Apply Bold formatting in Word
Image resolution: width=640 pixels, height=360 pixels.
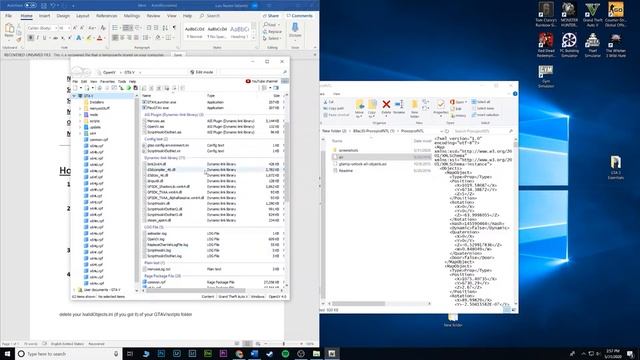point(31,38)
